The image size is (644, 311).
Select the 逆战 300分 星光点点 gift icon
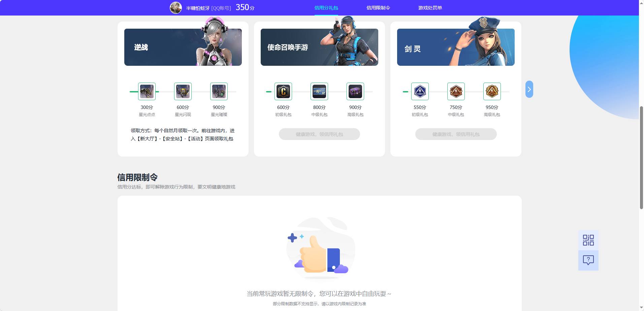(x=147, y=91)
